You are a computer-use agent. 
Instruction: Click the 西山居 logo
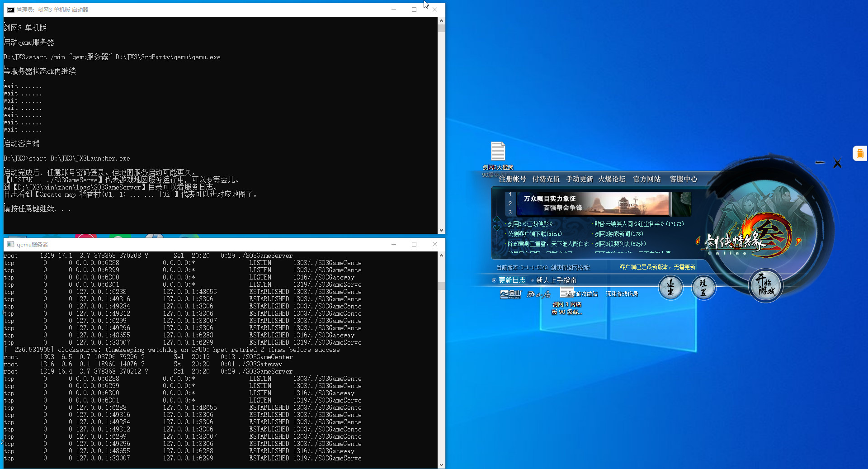[538, 294]
